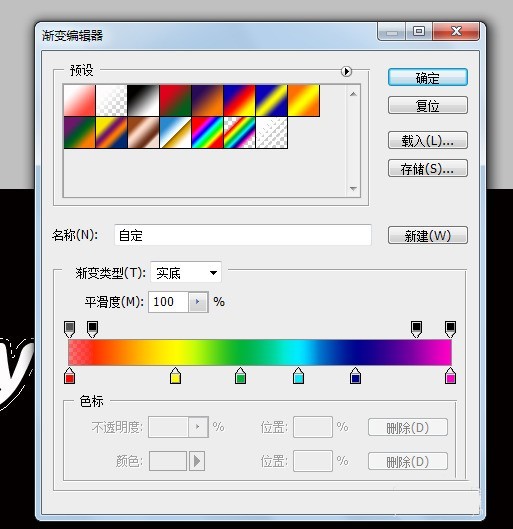Select the cyan color stop

(298, 376)
